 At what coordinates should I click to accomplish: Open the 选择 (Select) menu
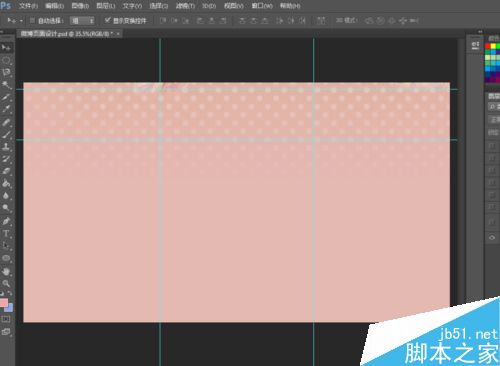pyautogui.click(x=159, y=6)
